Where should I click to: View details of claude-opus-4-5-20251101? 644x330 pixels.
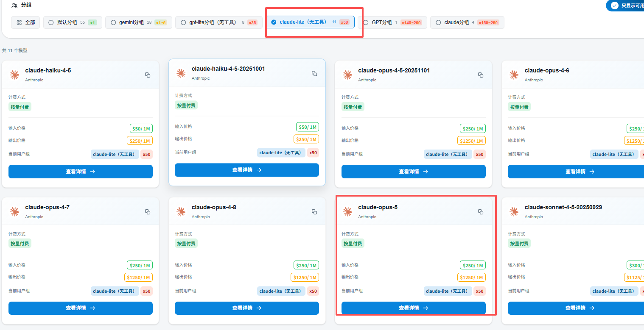(414, 172)
